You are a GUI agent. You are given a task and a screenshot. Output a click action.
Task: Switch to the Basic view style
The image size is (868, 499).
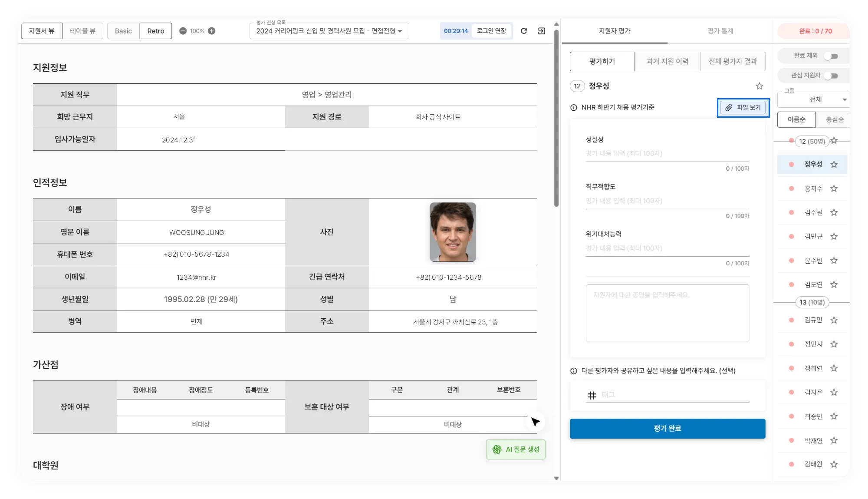[x=123, y=31]
